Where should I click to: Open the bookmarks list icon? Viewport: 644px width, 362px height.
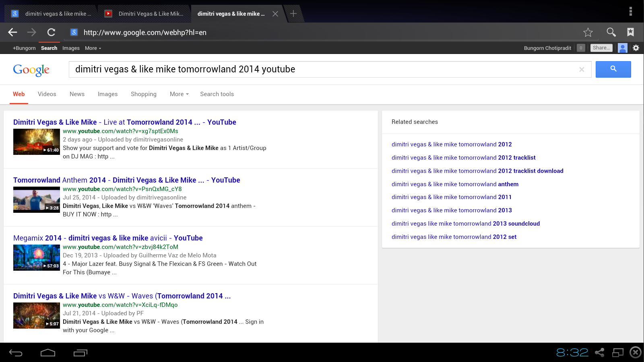(x=630, y=32)
